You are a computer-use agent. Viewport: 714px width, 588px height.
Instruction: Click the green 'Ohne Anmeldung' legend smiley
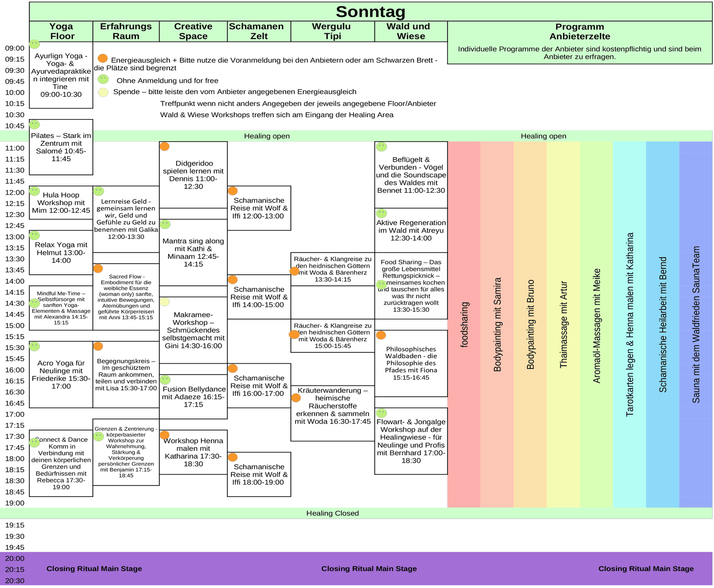tap(103, 79)
